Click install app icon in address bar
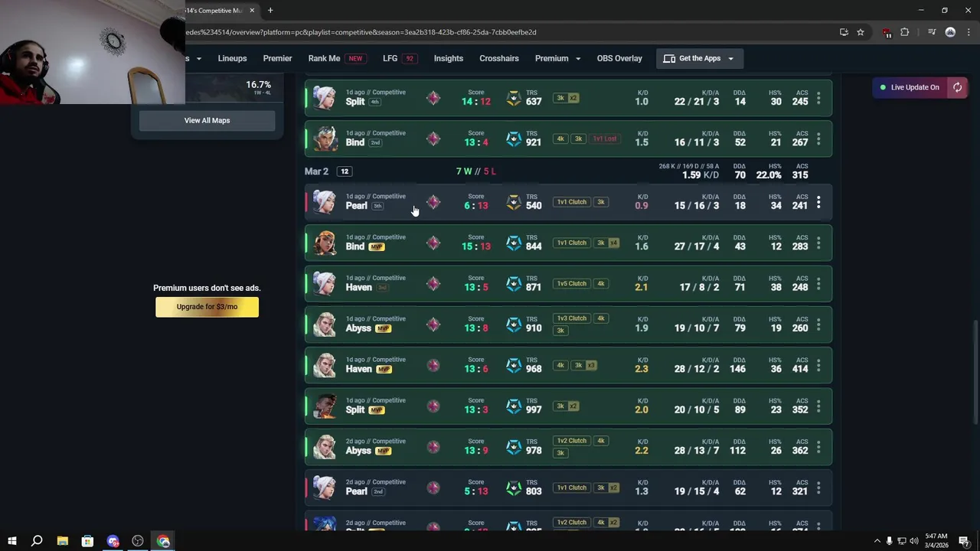This screenshot has width=980, height=551. pyautogui.click(x=844, y=32)
